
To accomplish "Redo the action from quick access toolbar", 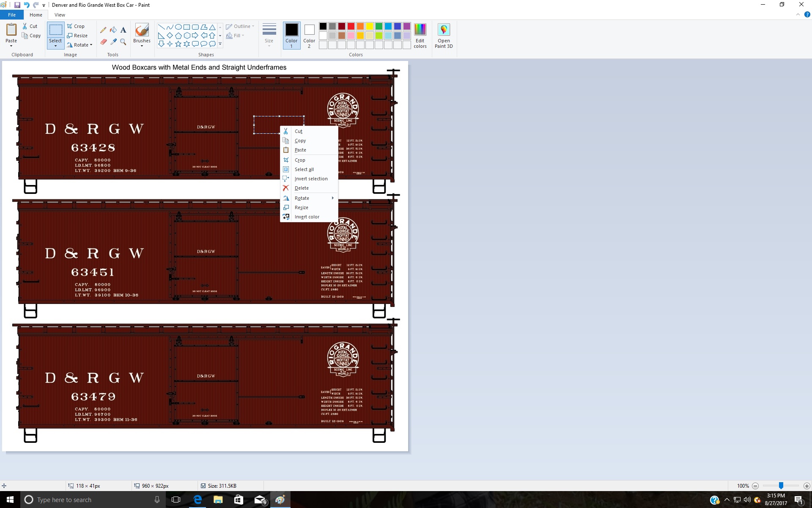I will point(36,5).
